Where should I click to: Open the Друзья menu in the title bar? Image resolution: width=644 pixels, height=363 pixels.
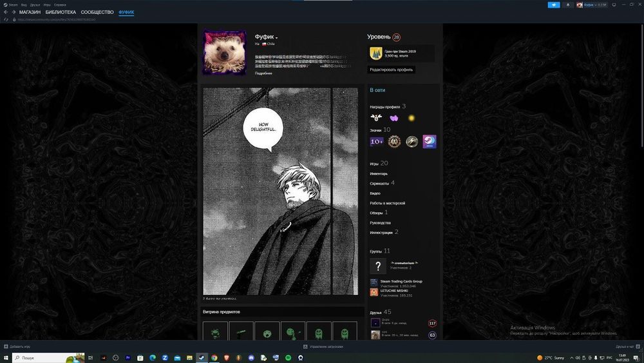[x=35, y=5]
